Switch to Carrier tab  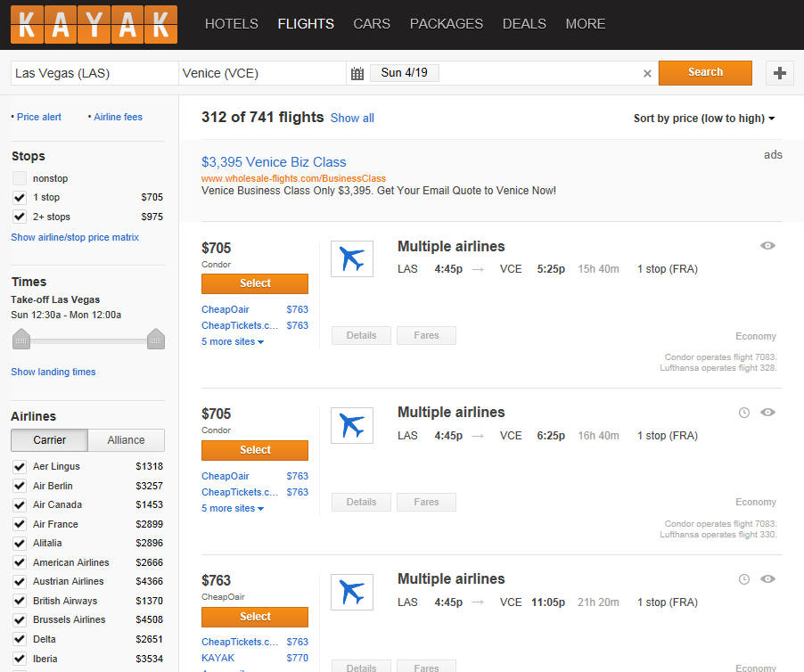(x=49, y=440)
